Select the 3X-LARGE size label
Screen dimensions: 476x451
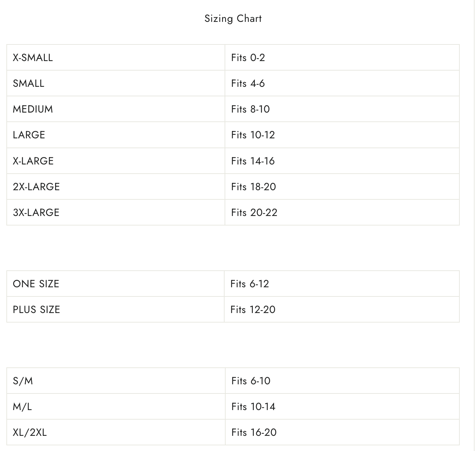(x=36, y=212)
